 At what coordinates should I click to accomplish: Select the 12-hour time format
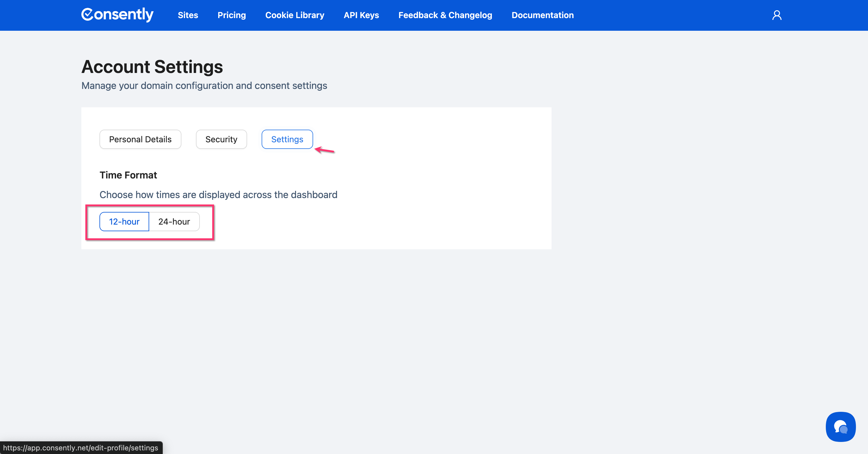point(124,222)
